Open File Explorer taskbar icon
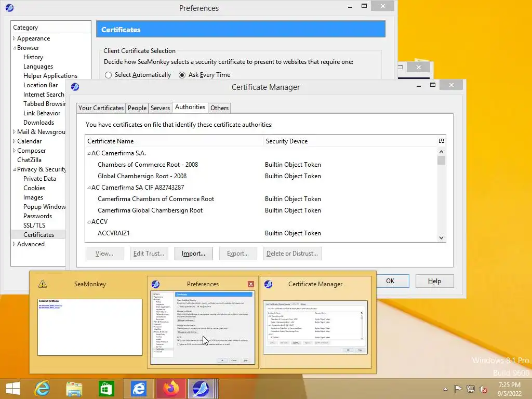 (74, 389)
